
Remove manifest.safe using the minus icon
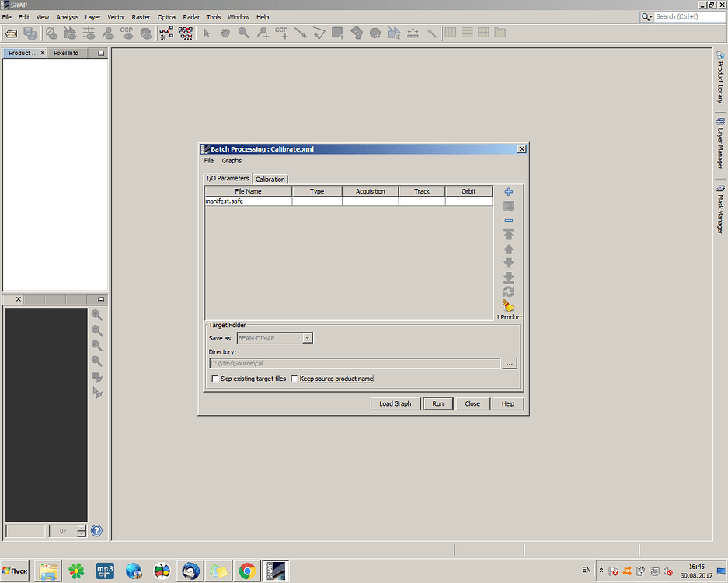509,220
